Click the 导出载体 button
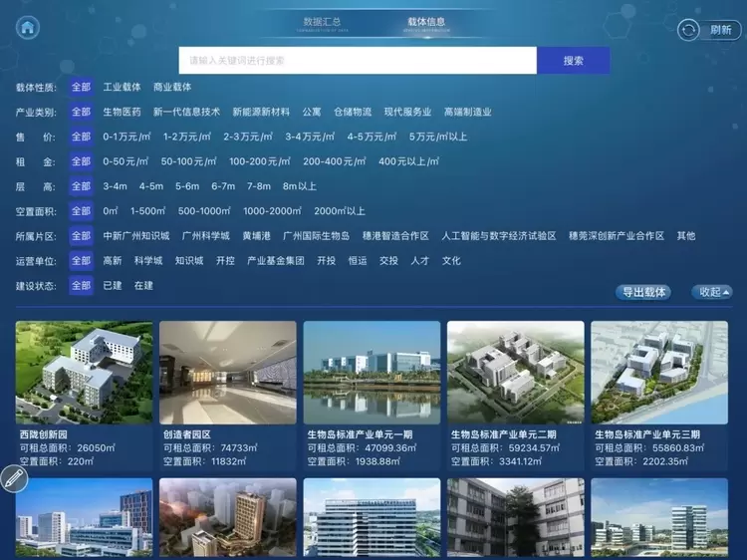Screen dimensions: 747x560 [x=643, y=292]
